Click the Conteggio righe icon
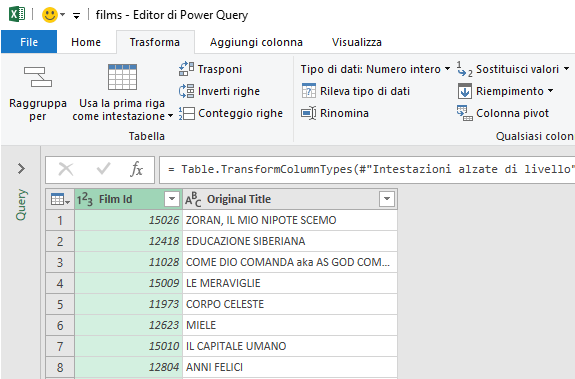This screenshot has width=575, height=379. tap(186, 113)
